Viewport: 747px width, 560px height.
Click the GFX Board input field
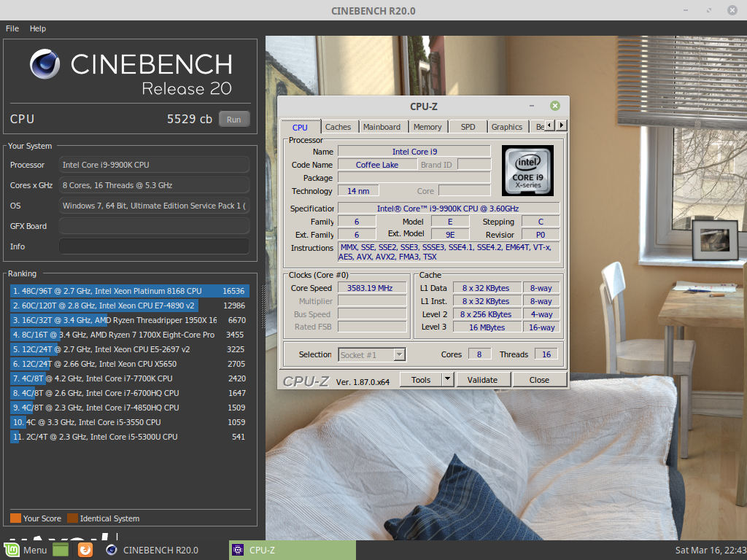[154, 226]
